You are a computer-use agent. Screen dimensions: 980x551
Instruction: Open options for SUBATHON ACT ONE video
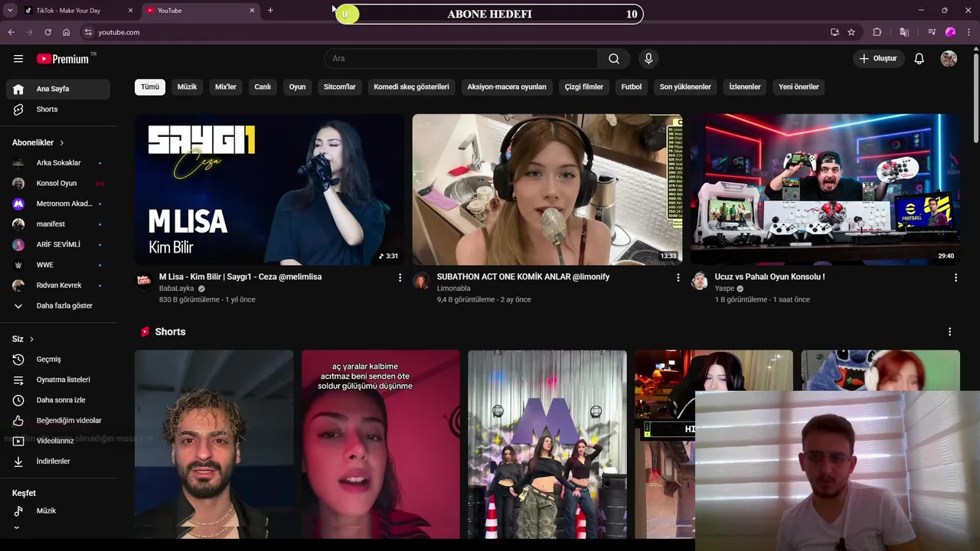pyautogui.click(x=678, y=278)
